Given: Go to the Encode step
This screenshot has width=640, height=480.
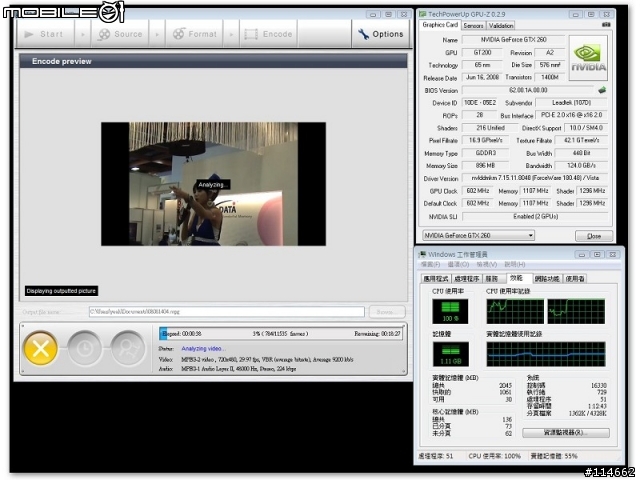Looking at the screenshot, I should pyautogui.click(x=268, y=34).
